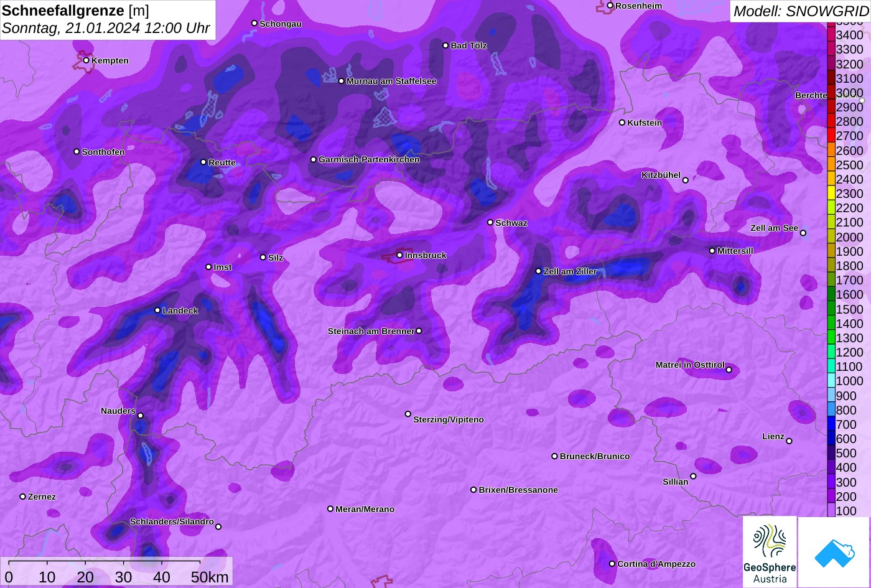Click the Modell: SNOWGRID label

pos(801,11)
